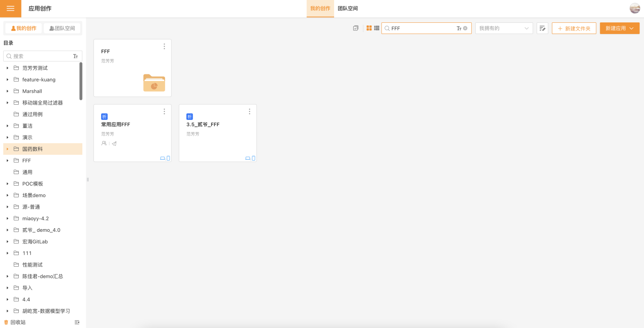Open the hamburger main menu
Image resolution: width=644 pixels, height=328 pixels.
click(x=10, y=9)
